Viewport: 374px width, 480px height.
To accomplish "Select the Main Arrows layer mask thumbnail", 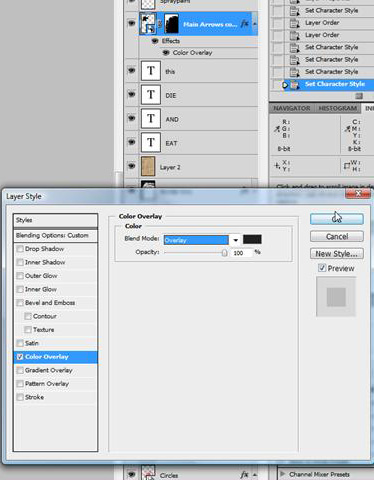I will (x=172, y=24).
